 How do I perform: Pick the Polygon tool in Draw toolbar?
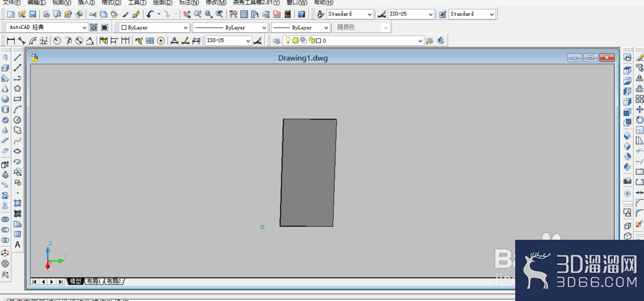17,88
